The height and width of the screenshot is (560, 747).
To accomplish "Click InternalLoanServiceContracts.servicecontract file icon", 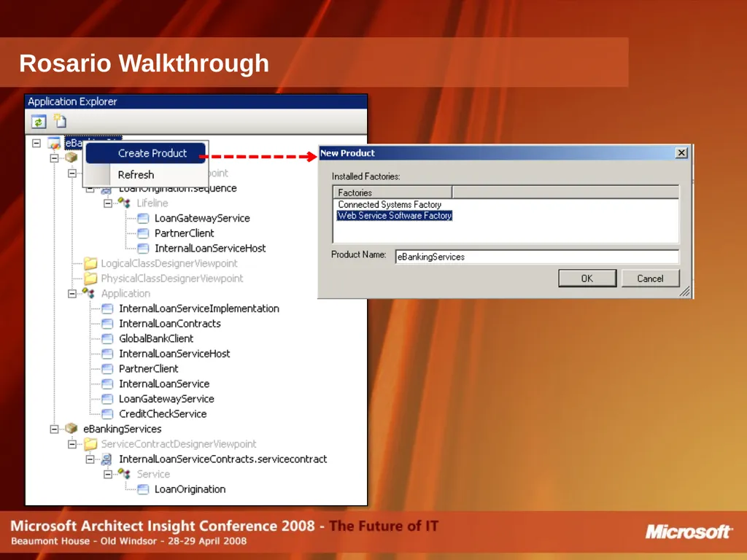I will tap(107, 459).
